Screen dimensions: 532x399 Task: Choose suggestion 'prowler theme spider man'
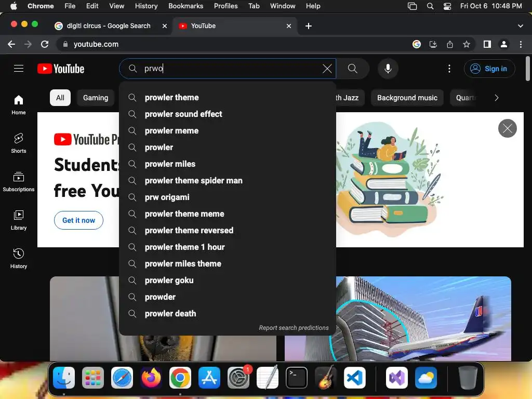click(228, 180)
